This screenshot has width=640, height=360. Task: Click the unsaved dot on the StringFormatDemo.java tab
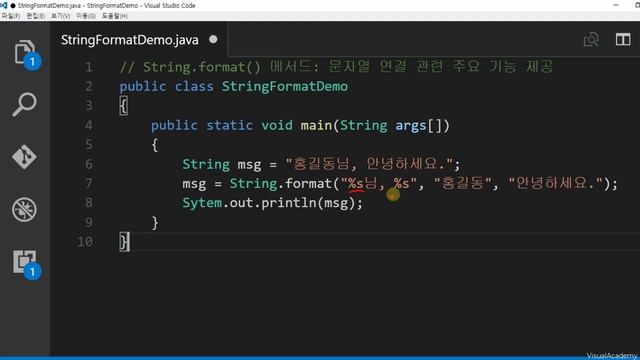pos(213,39)
